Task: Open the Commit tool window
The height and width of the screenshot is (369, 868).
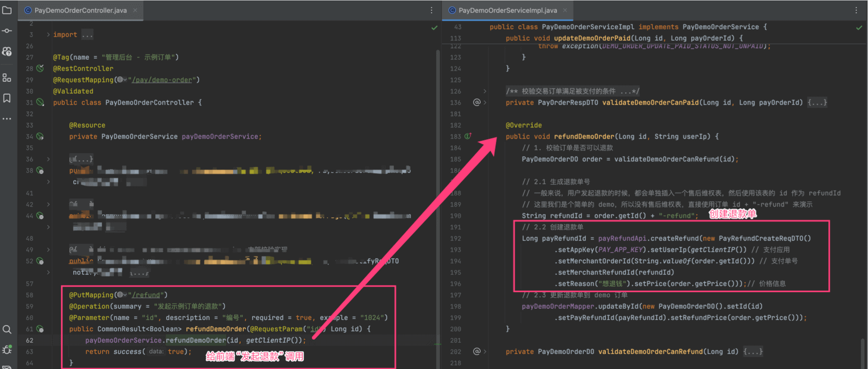Action: 7,31
